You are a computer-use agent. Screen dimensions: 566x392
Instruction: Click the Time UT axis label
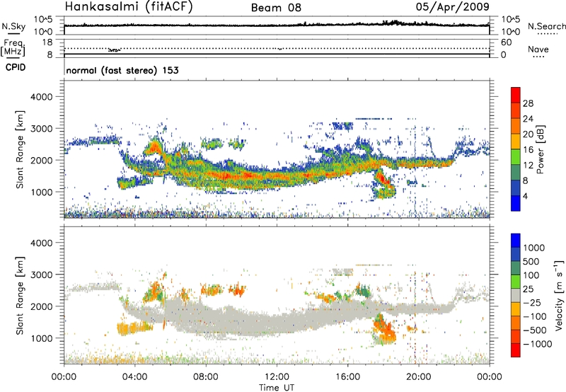point(277,388)
